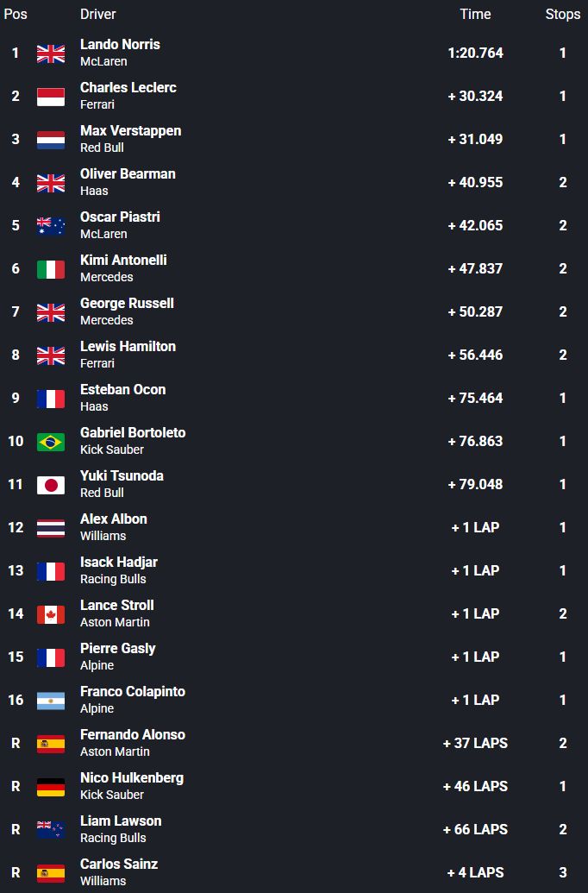Sort results by the Time column header
The image size is (588, 893).
(x=475, y=14)
